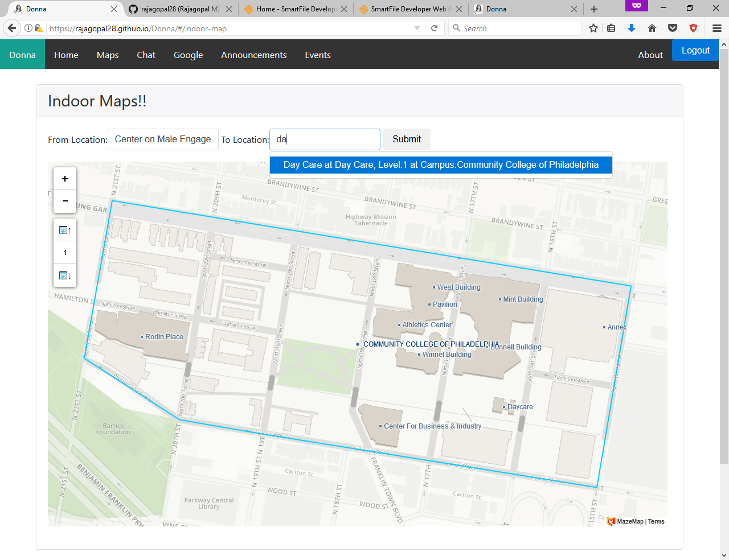Image resolution: width=729 pixels, height=560 pixels.
Task: Open the Announcements nav item
Action: [x=254, y=55]
